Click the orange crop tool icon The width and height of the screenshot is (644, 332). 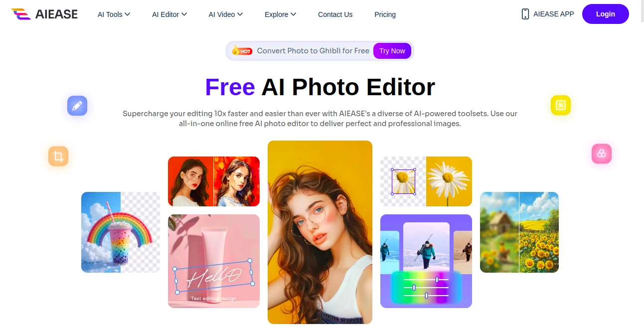click(x=58, y=157)
